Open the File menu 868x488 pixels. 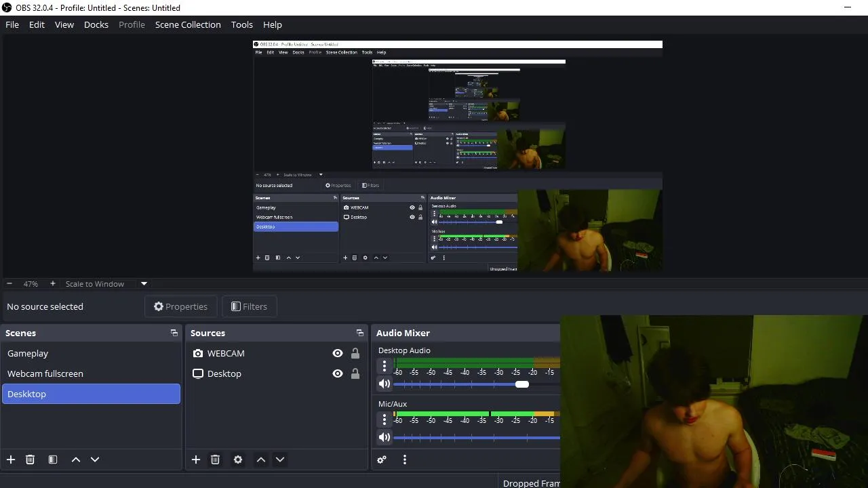[x=12, y=24]
